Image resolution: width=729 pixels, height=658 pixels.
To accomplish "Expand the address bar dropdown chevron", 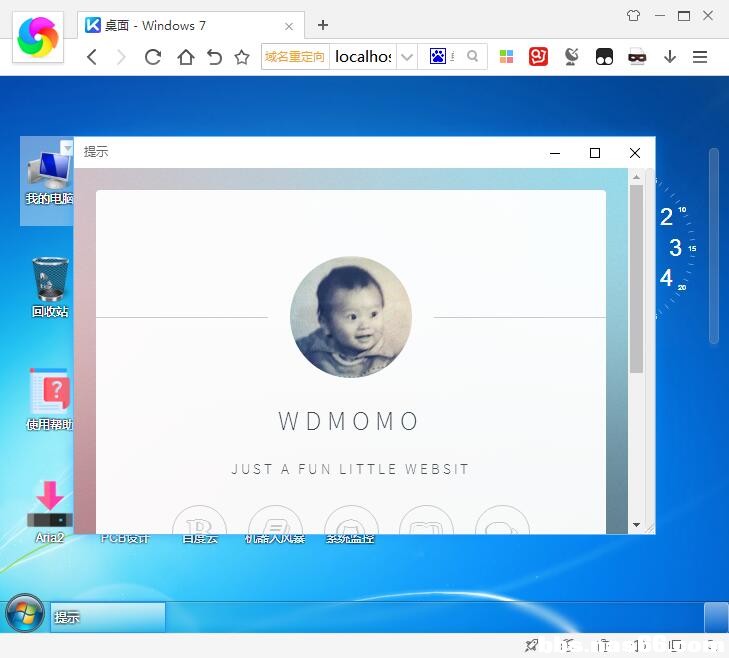I will [x=407, y=57].
